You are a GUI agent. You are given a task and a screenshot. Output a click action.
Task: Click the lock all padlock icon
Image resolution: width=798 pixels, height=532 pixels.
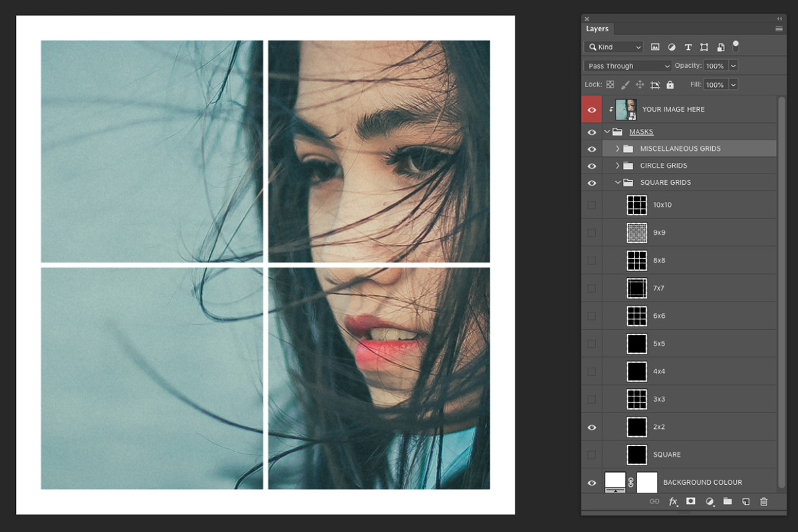(670, 84)
